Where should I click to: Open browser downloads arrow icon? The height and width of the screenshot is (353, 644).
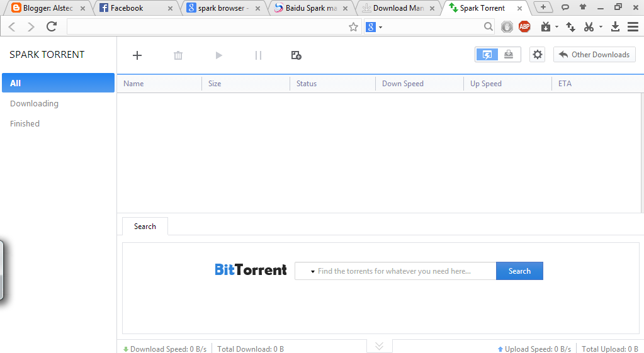(615, 26)
